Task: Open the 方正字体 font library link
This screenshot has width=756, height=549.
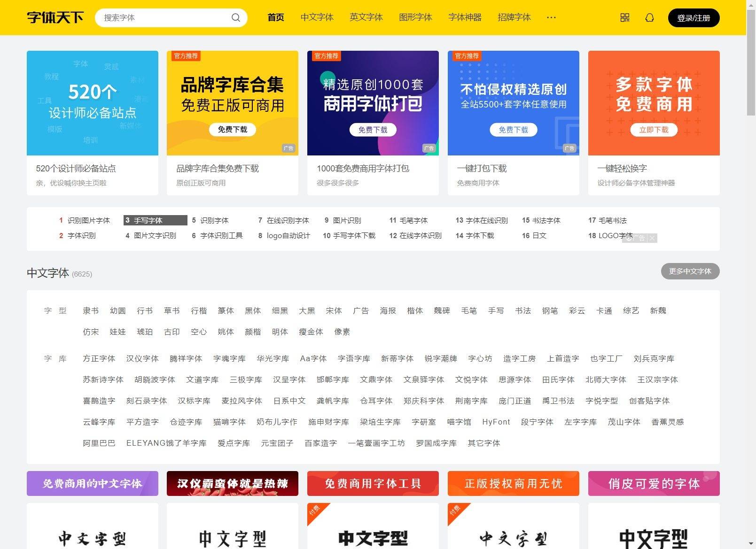Action: tap(99, 358)
